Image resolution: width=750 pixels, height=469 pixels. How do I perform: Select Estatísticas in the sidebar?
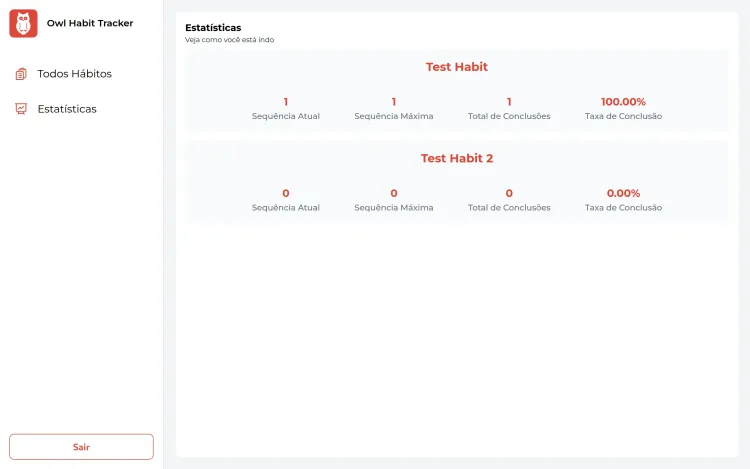pyautogui.click(x=67, y=109)
